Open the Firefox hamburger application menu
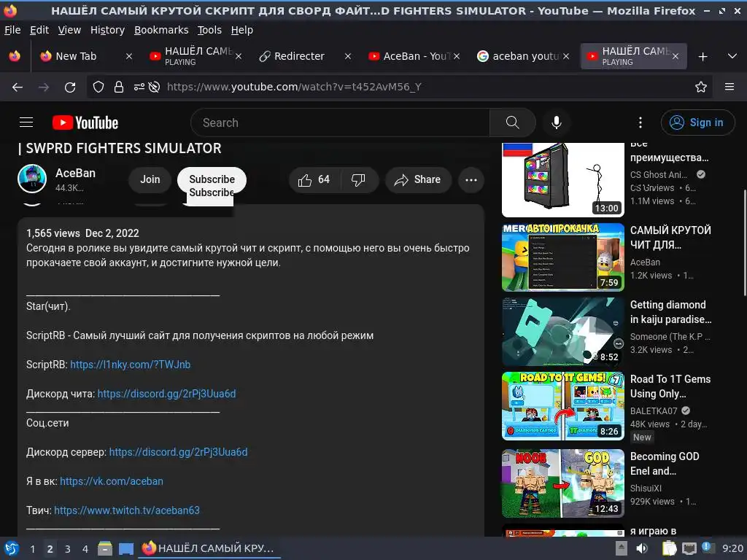Screen dimensions: 747x560 tap(729, 87)
